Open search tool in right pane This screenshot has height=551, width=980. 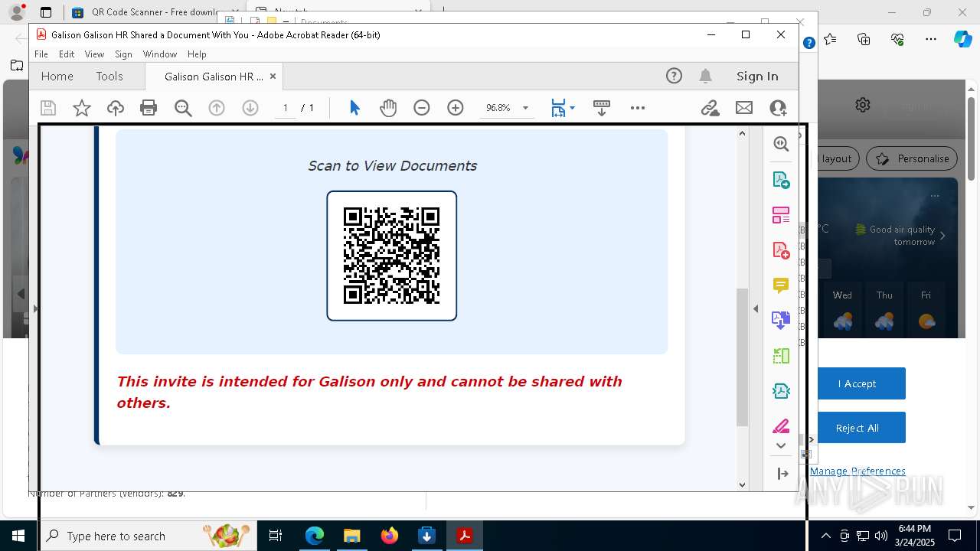click(x=781, y=144)
